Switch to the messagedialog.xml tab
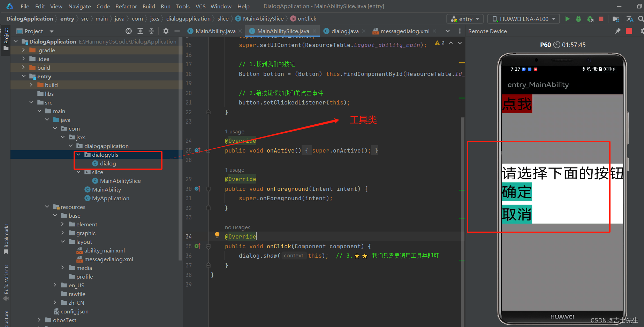The height and width of the screenshot is (327, 644). click(x=404, y=31)
